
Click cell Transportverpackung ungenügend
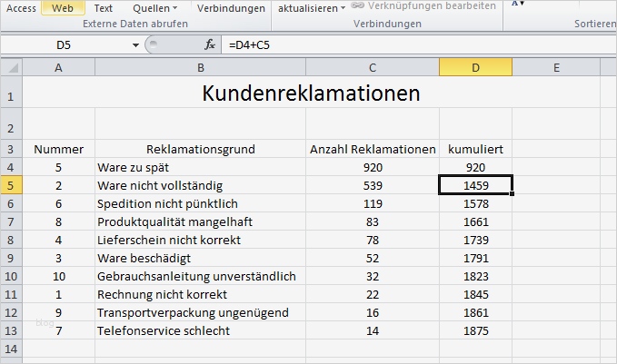[200, 312]
